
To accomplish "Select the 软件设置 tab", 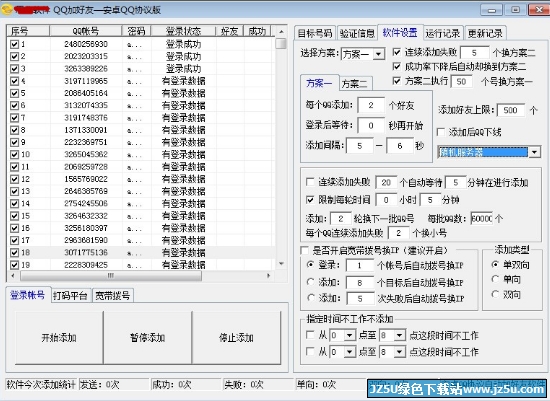I will point(400,33).
